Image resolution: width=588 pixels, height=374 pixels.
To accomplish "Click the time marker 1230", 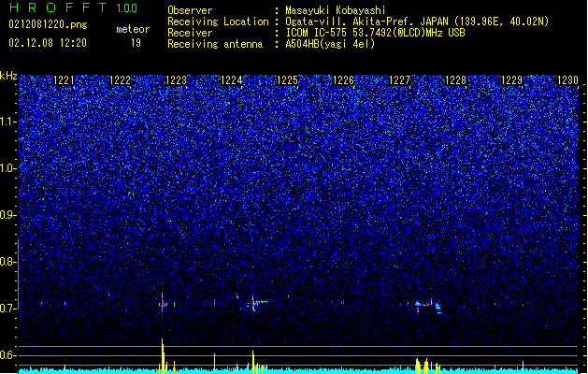I will pos(567,80).
